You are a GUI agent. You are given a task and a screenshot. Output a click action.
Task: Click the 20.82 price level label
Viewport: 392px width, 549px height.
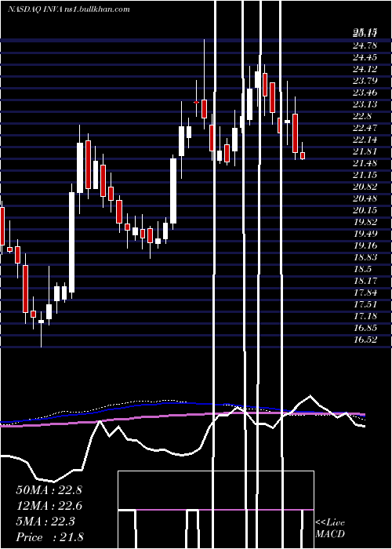point(365,187)
